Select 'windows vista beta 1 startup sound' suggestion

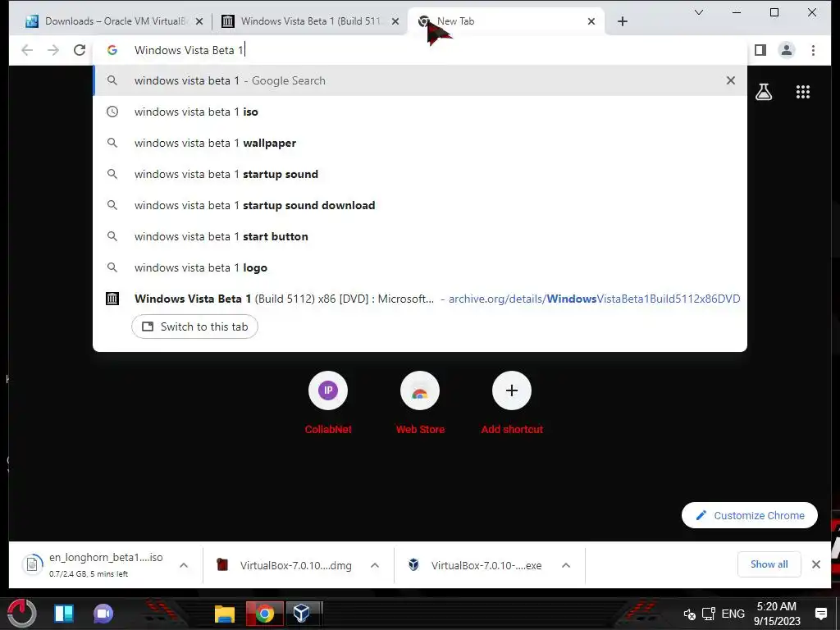(420, 174)
